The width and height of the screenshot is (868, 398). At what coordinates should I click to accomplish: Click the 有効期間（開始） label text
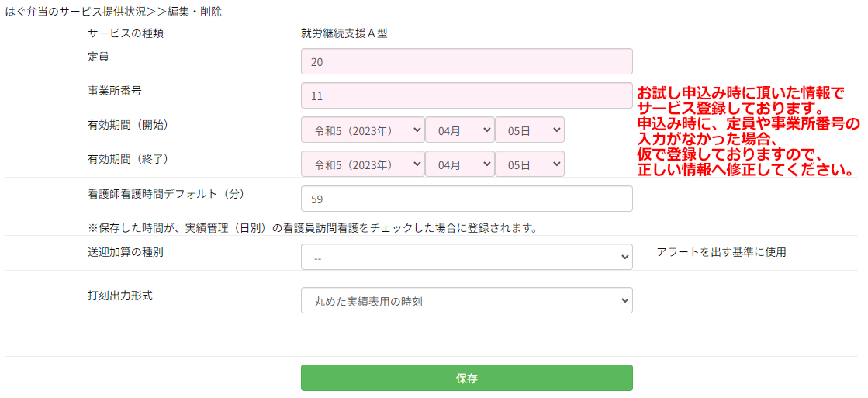coord(129,124)
